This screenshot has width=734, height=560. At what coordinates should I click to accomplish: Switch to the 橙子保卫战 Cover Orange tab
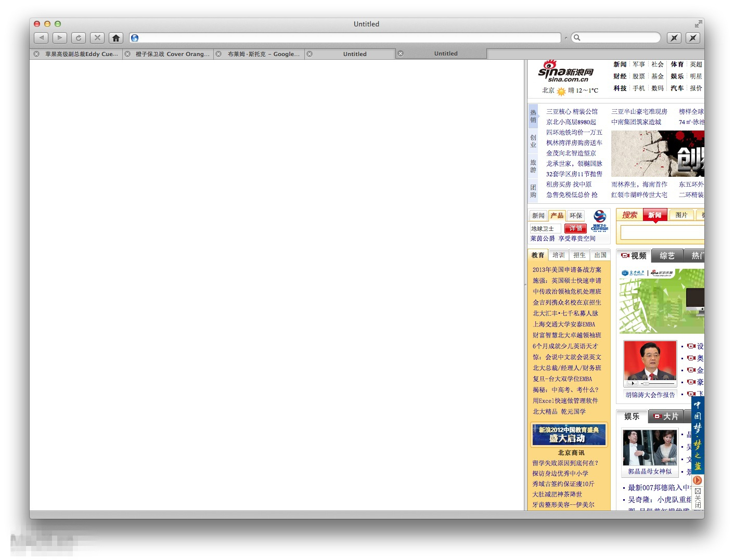[173, 54]
